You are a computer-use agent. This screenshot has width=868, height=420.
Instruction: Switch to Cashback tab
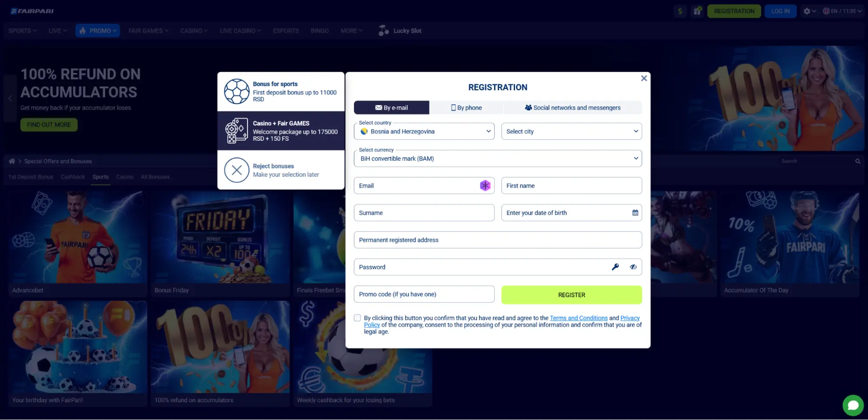click(73, 177)
